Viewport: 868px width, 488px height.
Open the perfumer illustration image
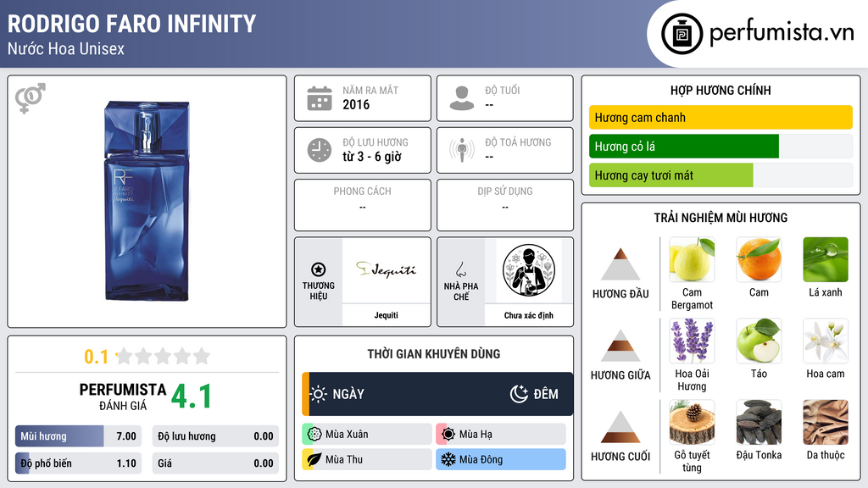click(x=529, y=270)
